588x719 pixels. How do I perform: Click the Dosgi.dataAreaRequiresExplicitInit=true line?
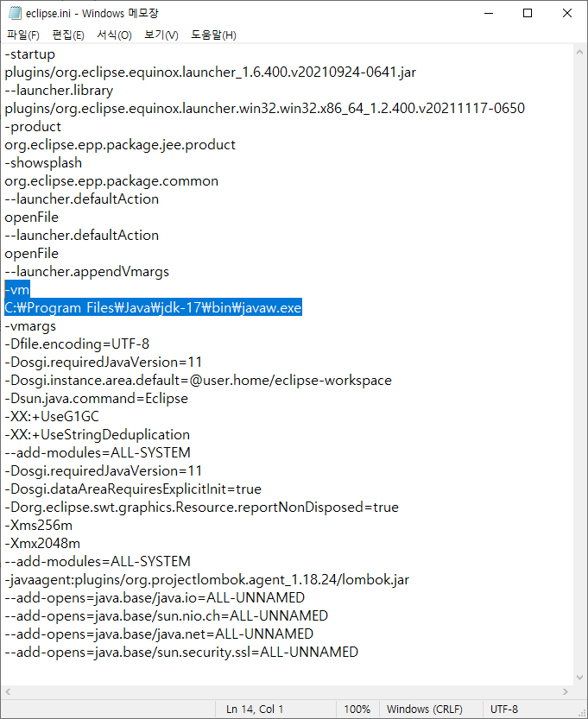click(x=133, y=489)
